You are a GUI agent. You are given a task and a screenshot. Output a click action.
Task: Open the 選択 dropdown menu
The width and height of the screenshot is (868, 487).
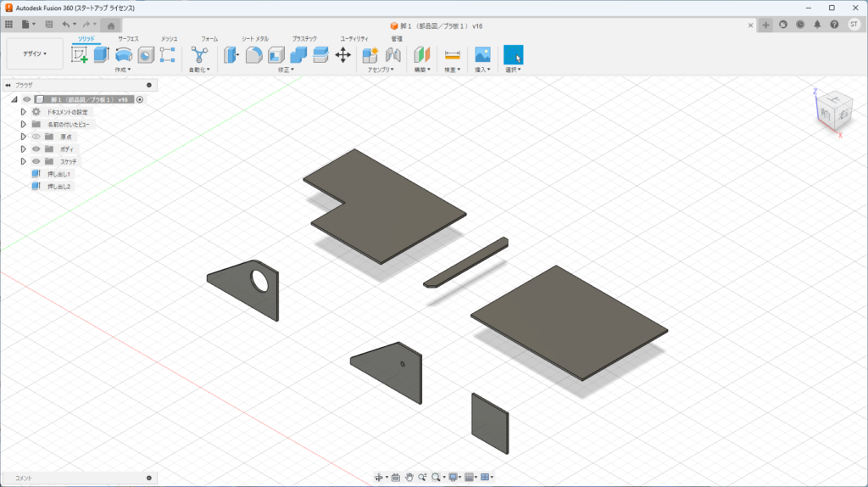(x=513, y=70)
